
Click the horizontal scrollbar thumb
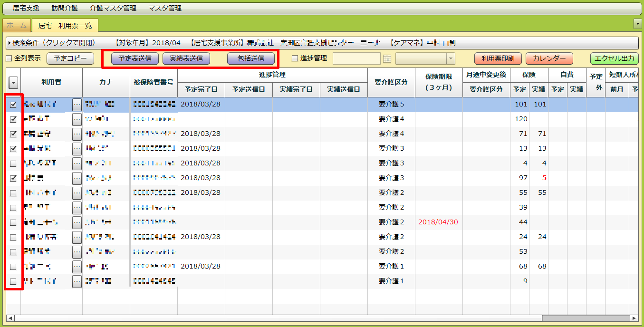tap(585, 318)
